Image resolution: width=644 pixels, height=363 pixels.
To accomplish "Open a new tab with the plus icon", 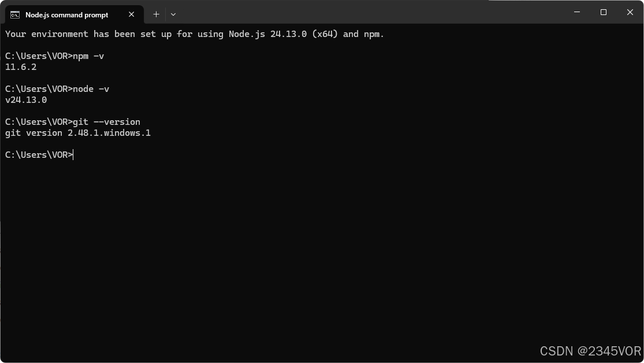I will click(x=156, y=14).
